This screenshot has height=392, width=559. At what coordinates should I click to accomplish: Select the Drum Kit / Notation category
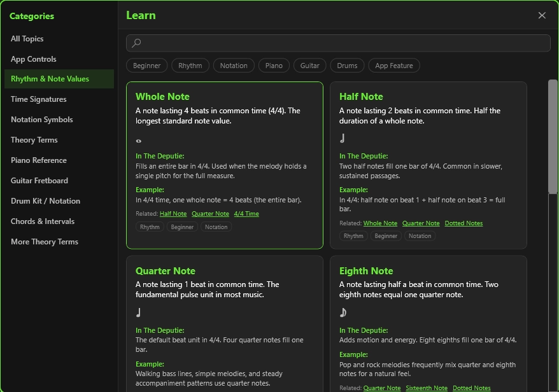pyautogui.click(x=59, y=200)
